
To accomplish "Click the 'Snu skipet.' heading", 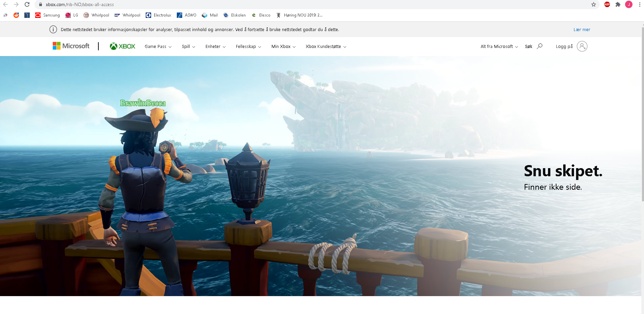I will pos(563,171).
